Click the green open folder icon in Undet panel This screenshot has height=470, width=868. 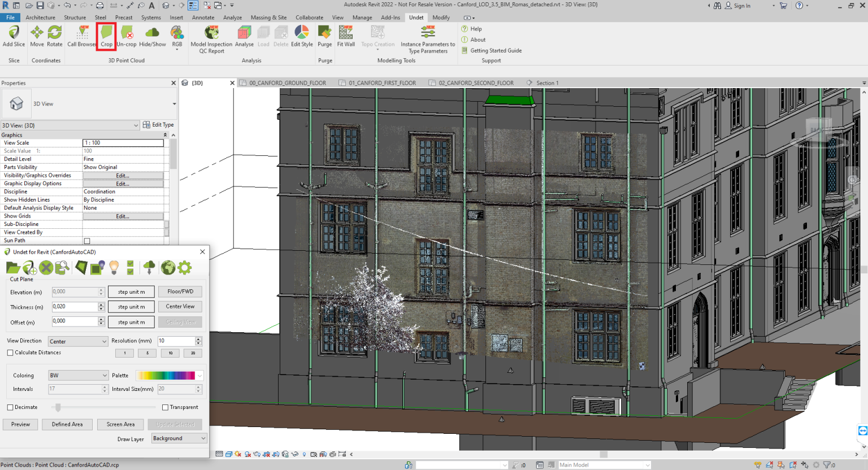[x=12, y=268]
